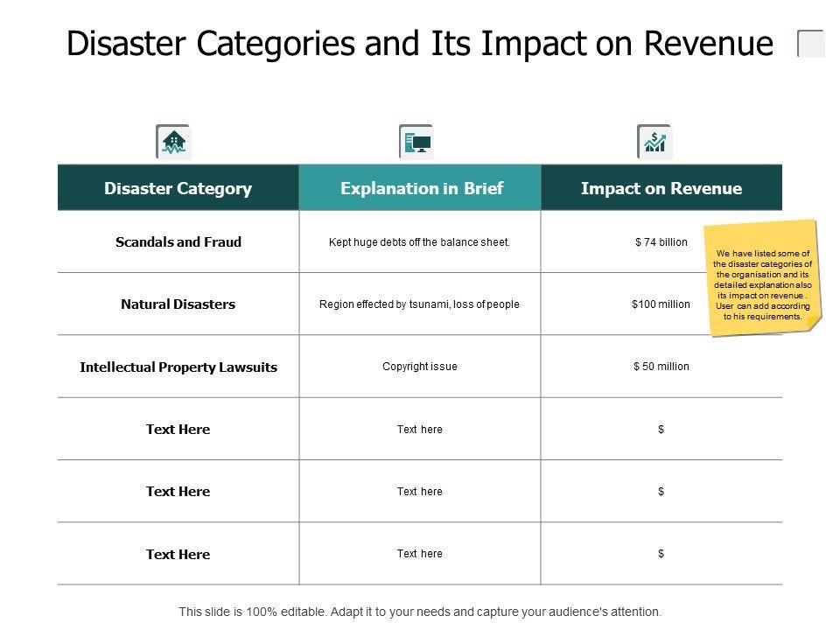The image size is (840, 630).
Task: Click the small gray box beside the title
Action: 811,44
